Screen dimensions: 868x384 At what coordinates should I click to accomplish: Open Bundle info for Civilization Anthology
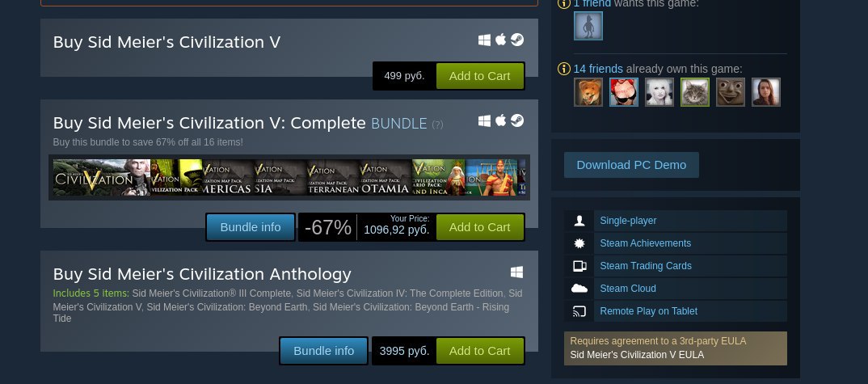click(x=324, y=351)
